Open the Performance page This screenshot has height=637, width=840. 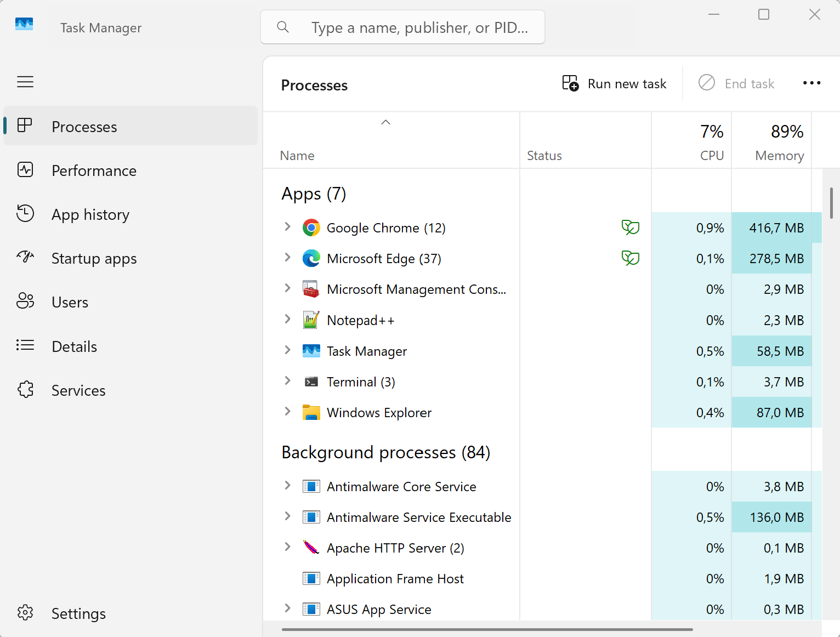pos(94,170)
